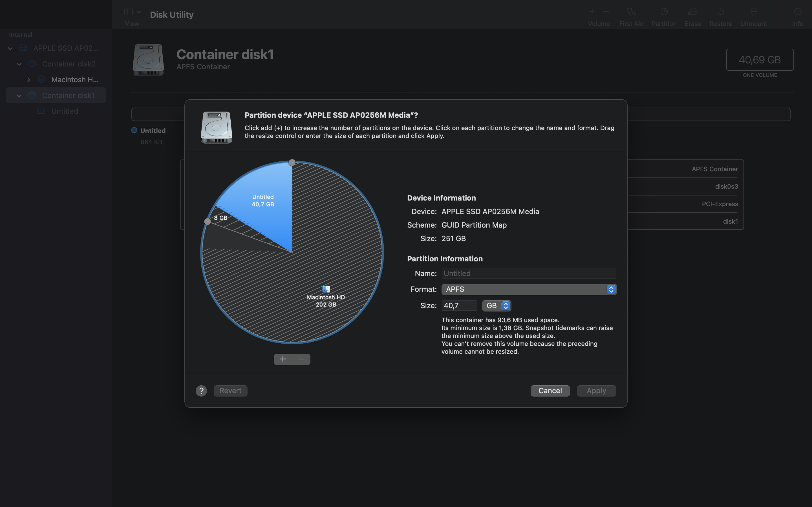Select Untitled volume in the sidebar
Image resolution: width=812 pixels, height=507 pixels.
pyautogui.click(x=64, y=111)
